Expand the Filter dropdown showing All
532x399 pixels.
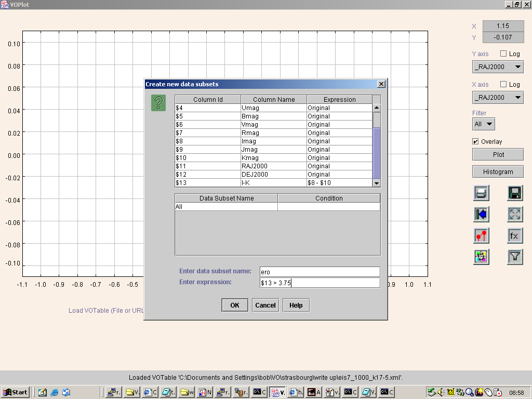point(483,124)
